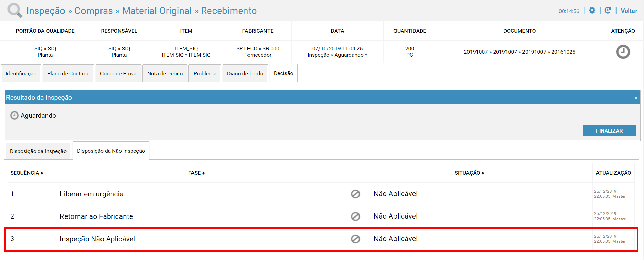Click SR LEGO » SR 000 Fornecedor value
Image resolution: width=644 pixels, height=260 pixels.
coord(258,52)
